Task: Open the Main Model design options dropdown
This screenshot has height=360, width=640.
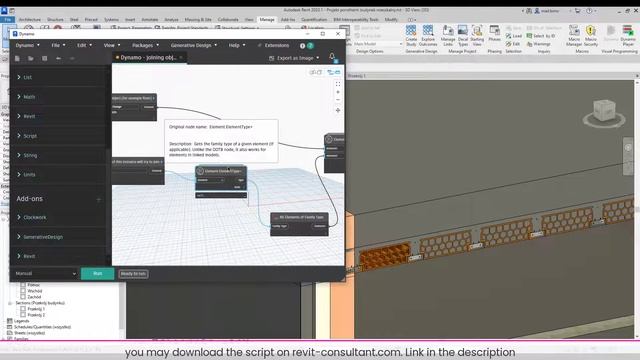Action: 377,44
